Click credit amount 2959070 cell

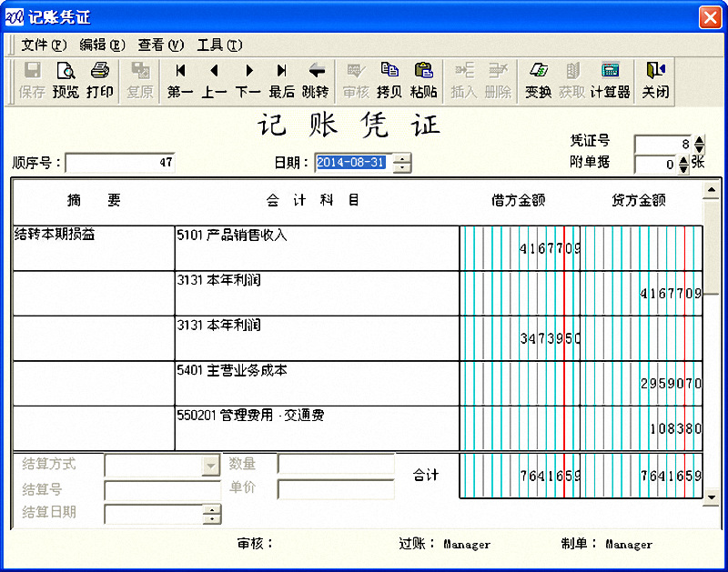pyautogui.click(x=642, y=384)
